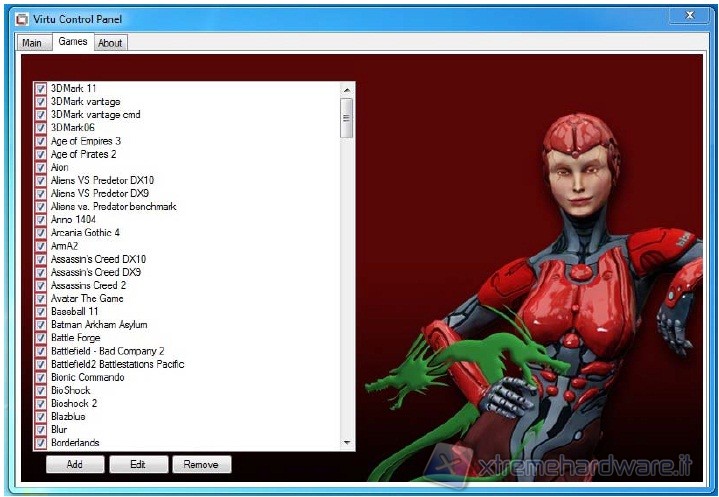Uncheck the 3DMark 11 checkbox
The image size is (719, 497).
click(x=41, y=89)
